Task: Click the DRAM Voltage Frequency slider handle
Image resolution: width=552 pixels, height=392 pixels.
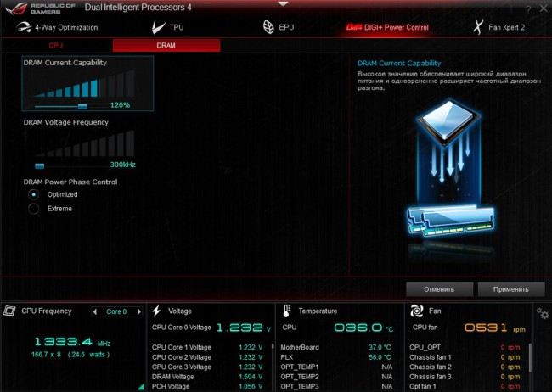Action: pyautogui.click(x=39, y=165)
